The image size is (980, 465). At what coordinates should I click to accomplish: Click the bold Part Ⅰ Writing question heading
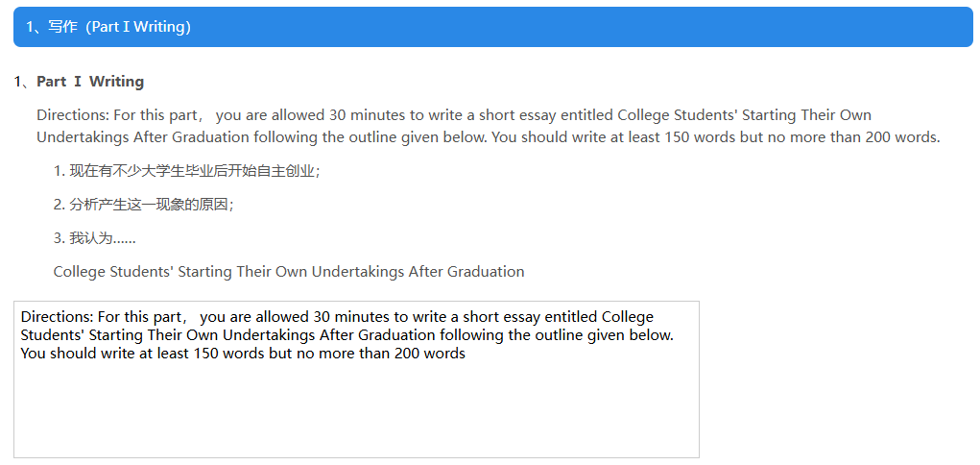(90, 82)
